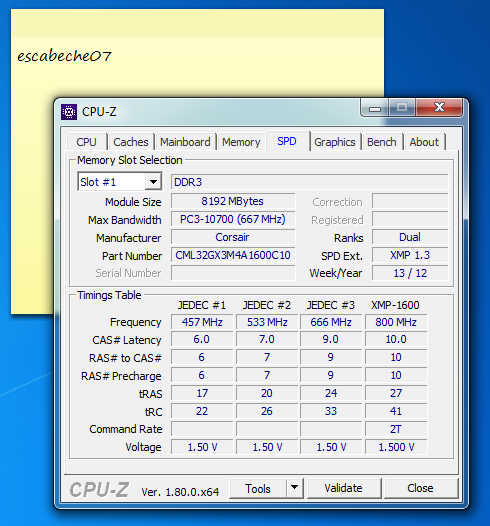Viewport: 490px width, 526px height.
Task: Expand the Tools dropdown arrow
Action: click(x=294, y=488)
